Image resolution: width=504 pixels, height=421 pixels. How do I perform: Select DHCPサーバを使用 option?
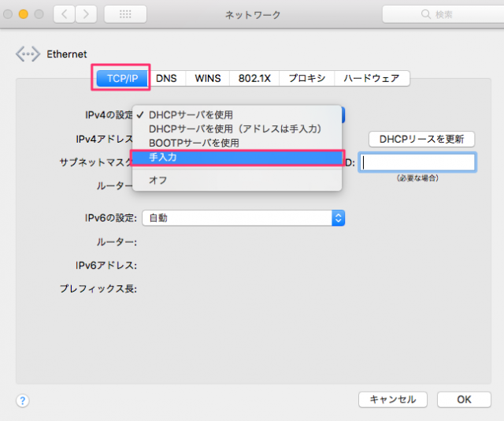click(x=237, y=115)
